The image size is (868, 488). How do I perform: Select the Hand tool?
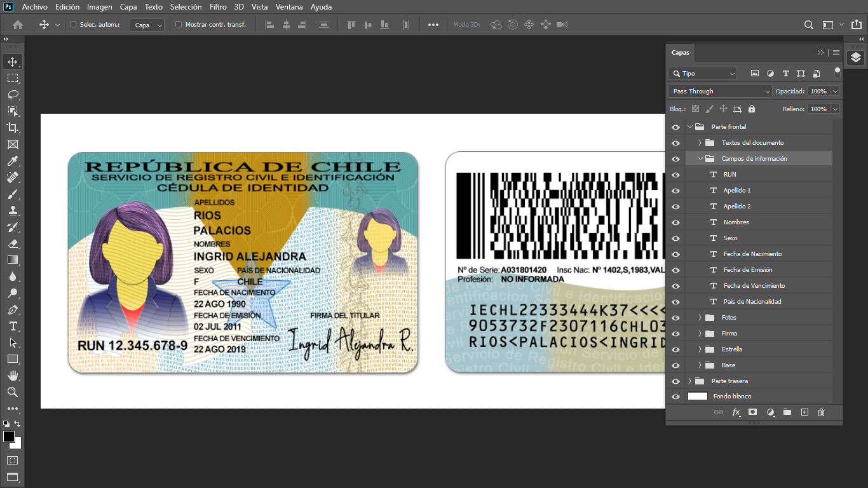coord(12,376)
